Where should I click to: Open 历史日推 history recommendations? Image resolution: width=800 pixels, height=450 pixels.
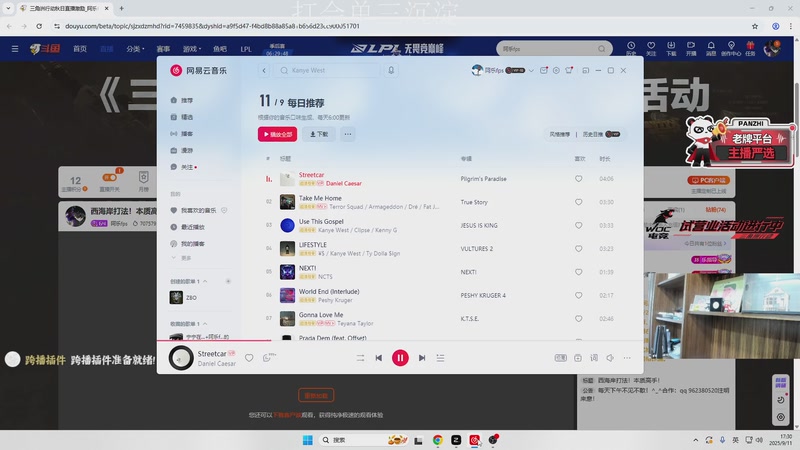click(x=601, y=134)
